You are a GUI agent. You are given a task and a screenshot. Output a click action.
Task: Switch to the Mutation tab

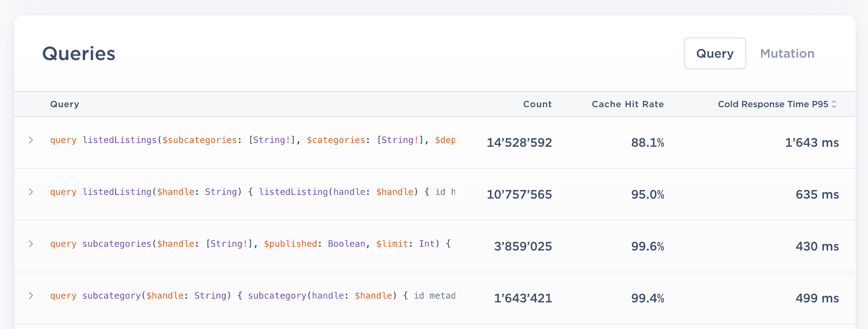click(787, 53)
